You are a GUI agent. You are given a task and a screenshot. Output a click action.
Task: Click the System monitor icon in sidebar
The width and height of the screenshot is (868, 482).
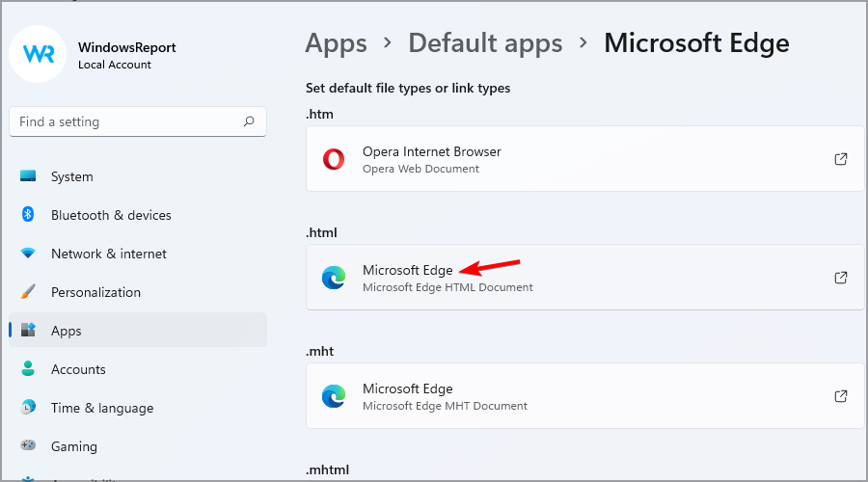pos(28,176)
